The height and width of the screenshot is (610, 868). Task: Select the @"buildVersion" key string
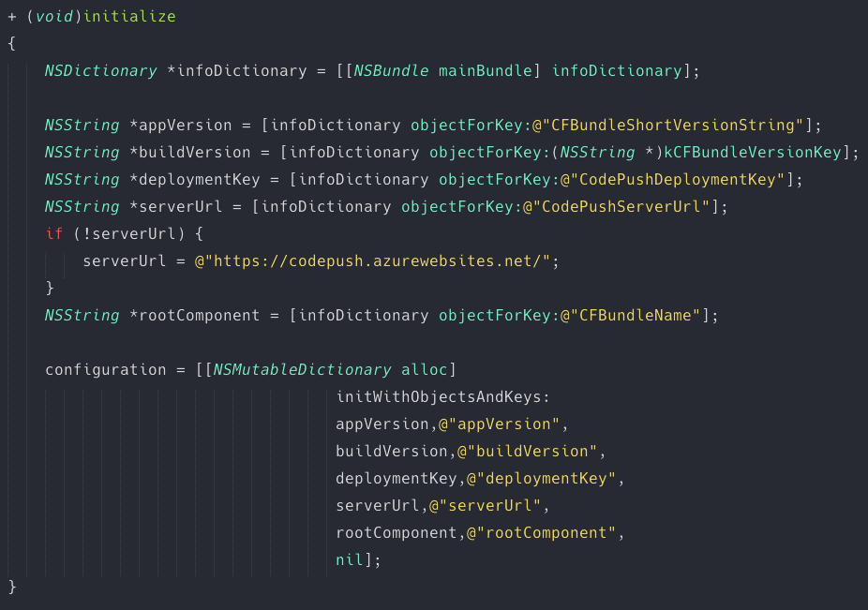527,452
